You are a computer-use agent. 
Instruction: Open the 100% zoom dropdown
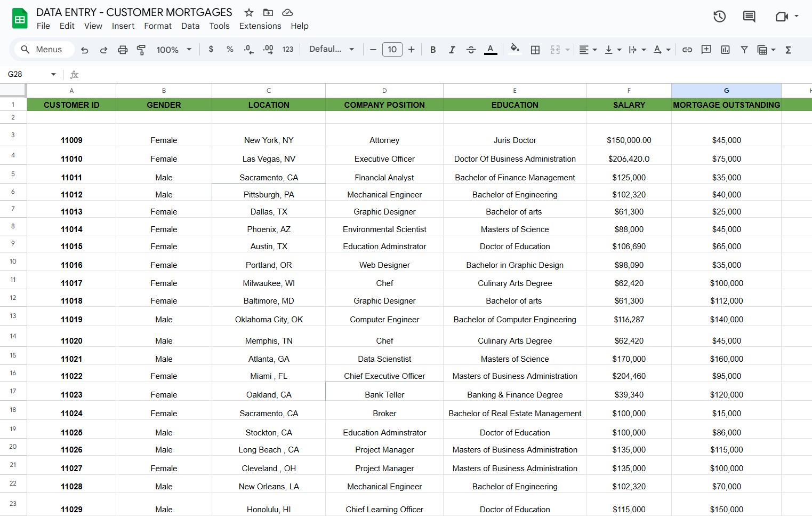click(x=174, y=50)
